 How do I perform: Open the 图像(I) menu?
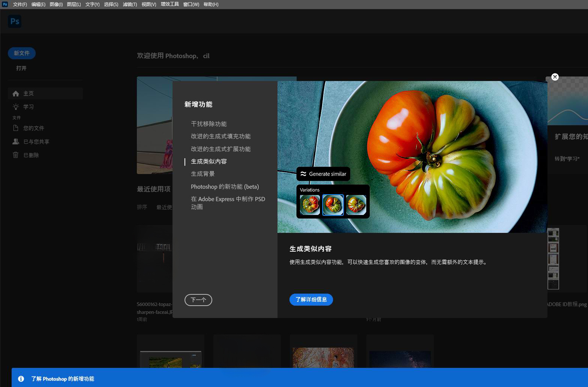pyautogui.click(x=56, y=4)
